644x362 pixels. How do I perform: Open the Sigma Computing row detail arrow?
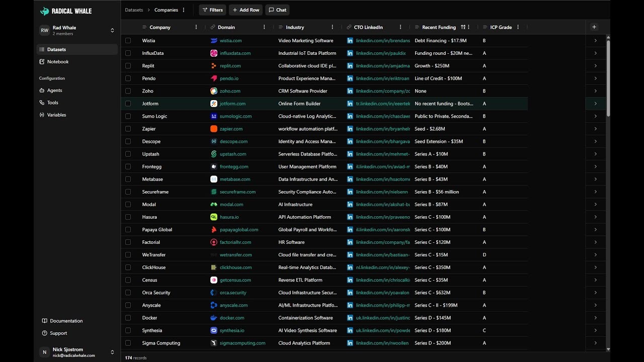(x=595, y=343)
